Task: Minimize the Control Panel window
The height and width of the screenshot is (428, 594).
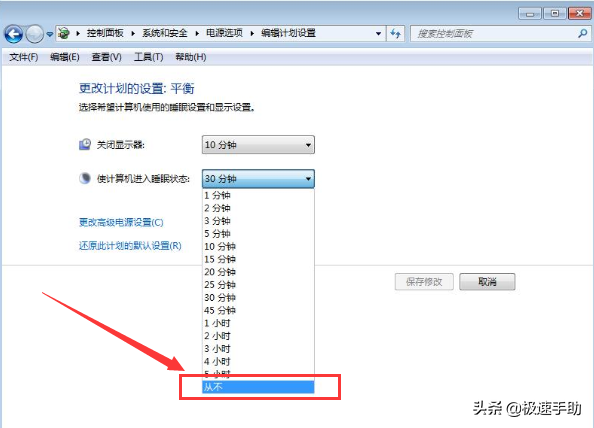Action: click(530, 14)
